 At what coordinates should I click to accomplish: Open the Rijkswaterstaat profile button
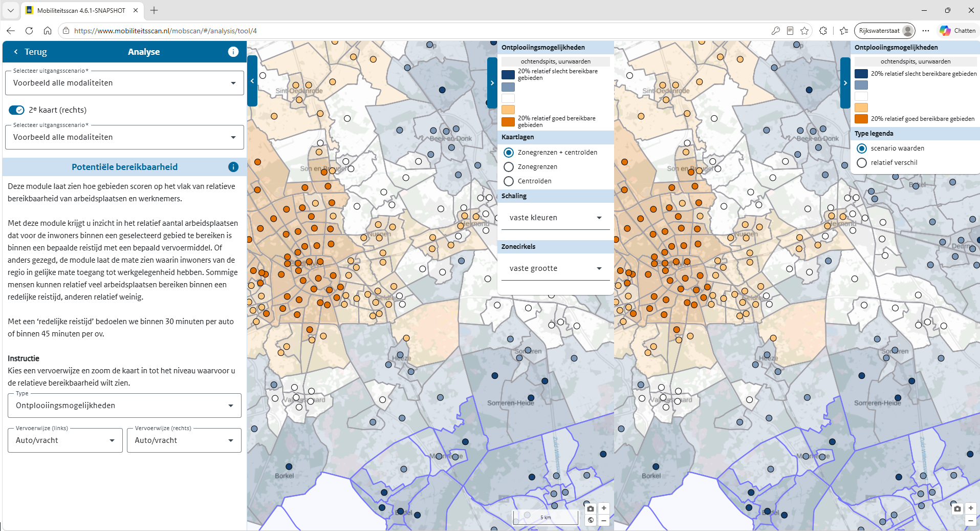pos(885,31)
